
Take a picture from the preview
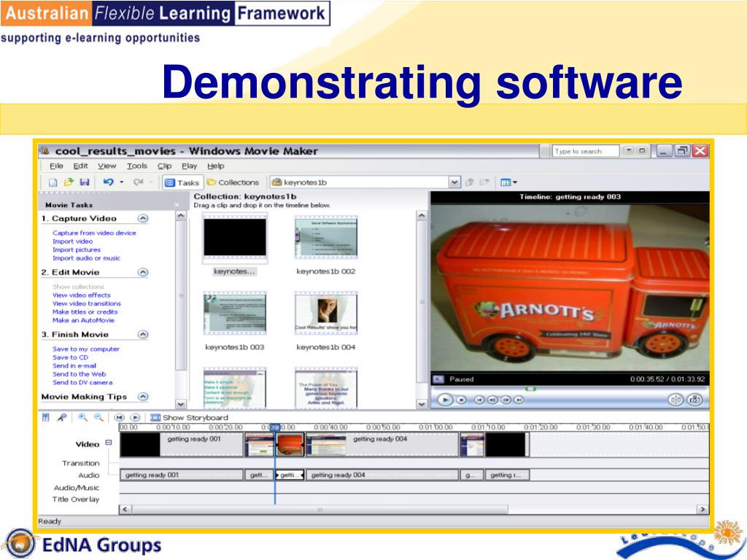(695, 400)
